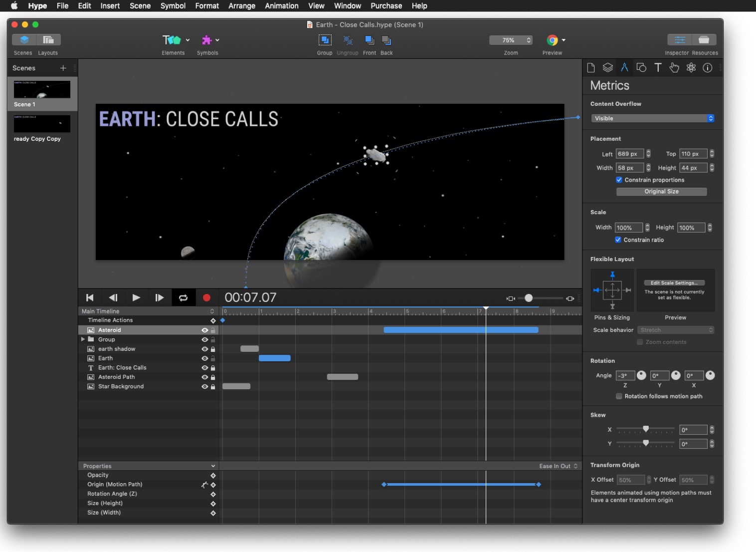The width and height of the screenshot is (756, 552).
Task: Step forward one frame
Action: coord(160,298)
